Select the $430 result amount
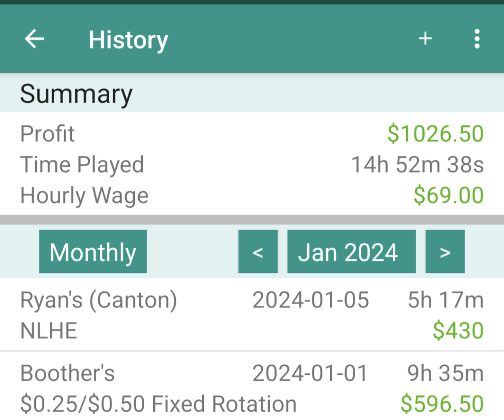Viewport: 504px width, 420px height. pyautogui.click(x=458, y=330)
